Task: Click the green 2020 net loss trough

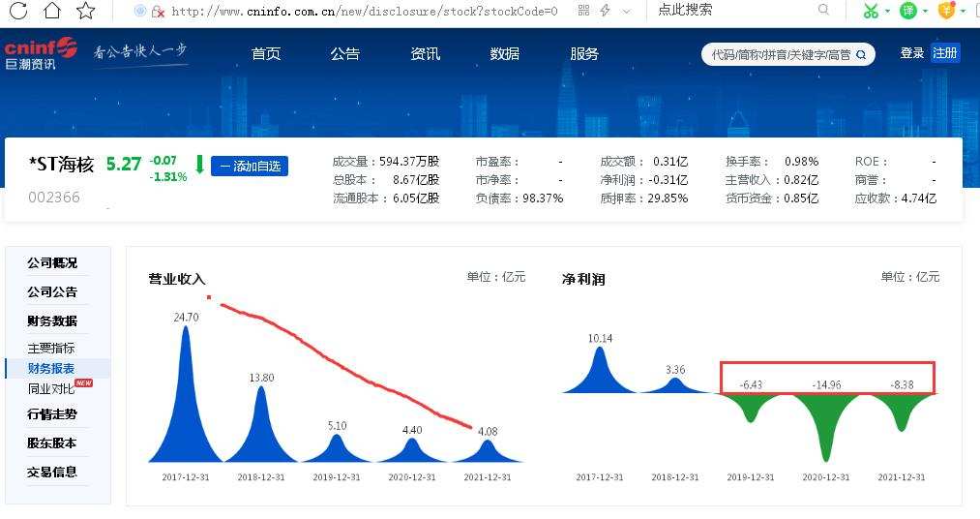Action: click(826, 428)
